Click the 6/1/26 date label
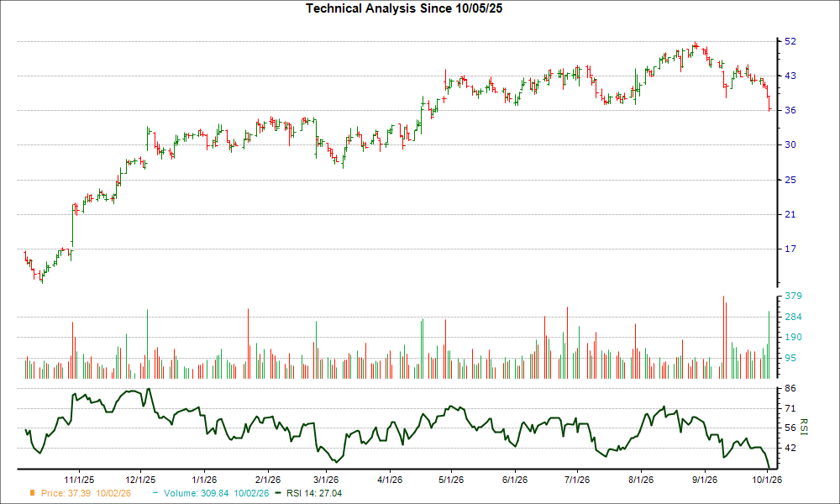 (x=515, y=480)
